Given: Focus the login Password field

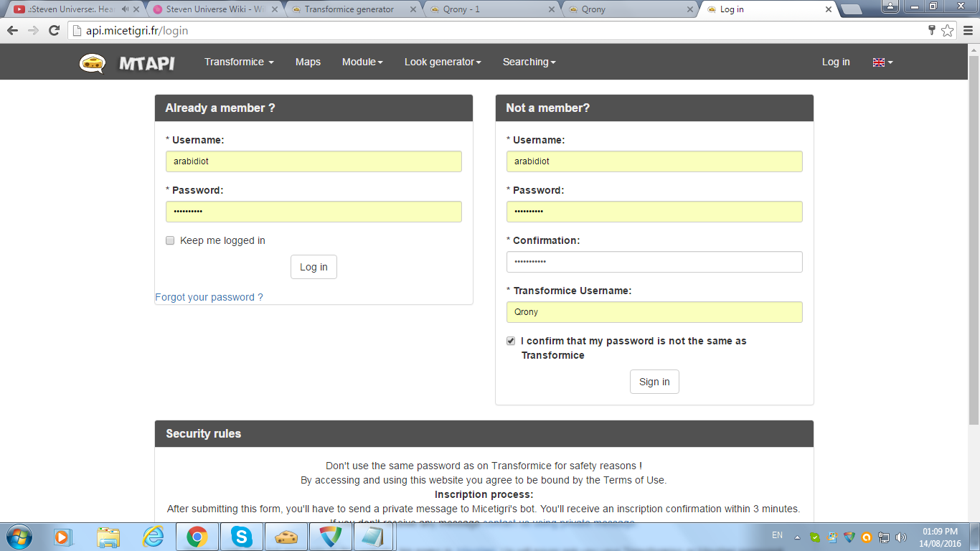Looking at the screenshot, I should 314,212.
